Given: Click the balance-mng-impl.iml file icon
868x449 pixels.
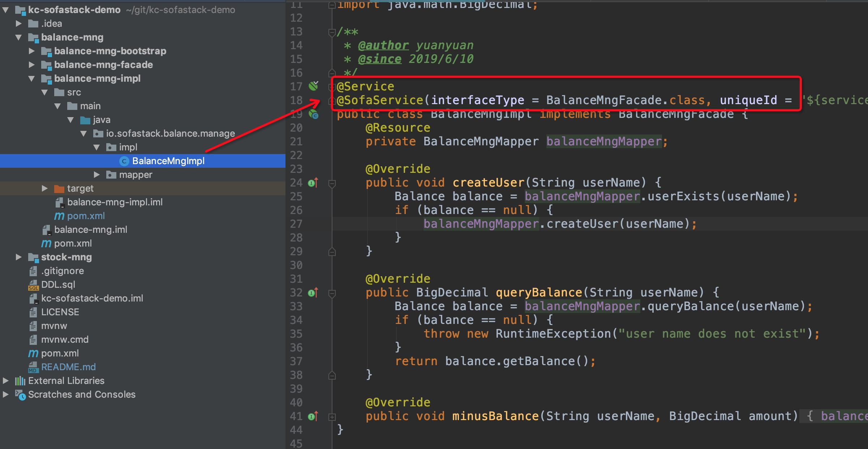Looking at the screenshot, I should click(x=59, y=202).
